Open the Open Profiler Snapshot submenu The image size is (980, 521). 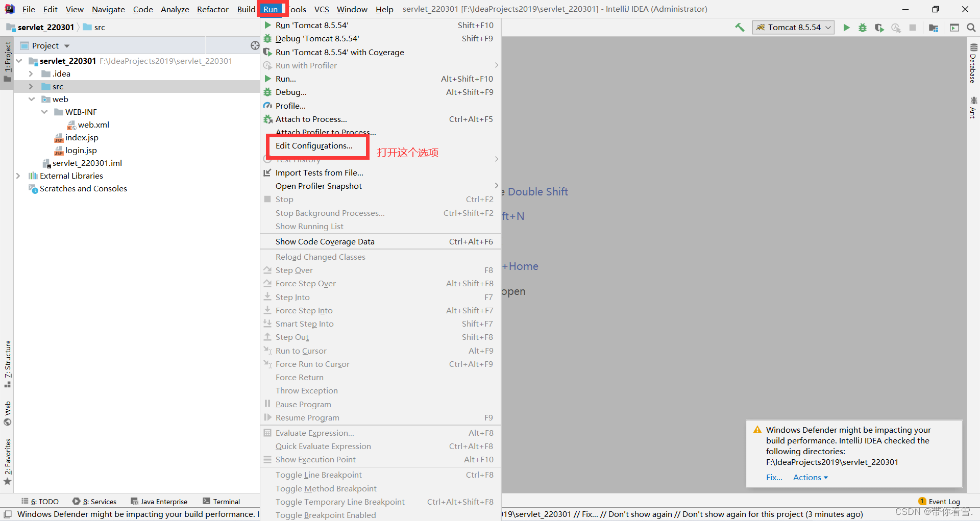click(380, 186)
